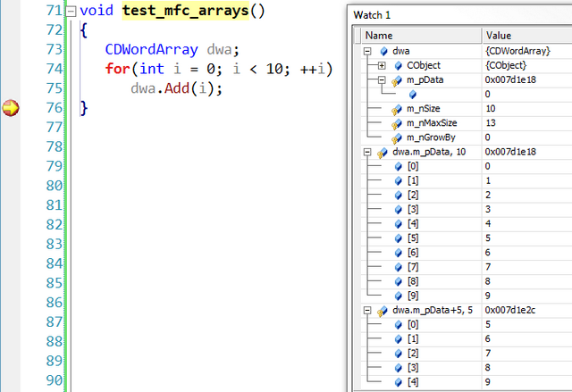Expand the CObject node in Watch

(383, 65)
